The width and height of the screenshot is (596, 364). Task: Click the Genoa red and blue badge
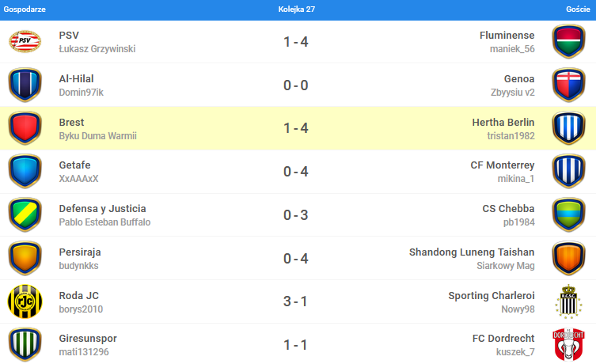(x=568, y=85)
